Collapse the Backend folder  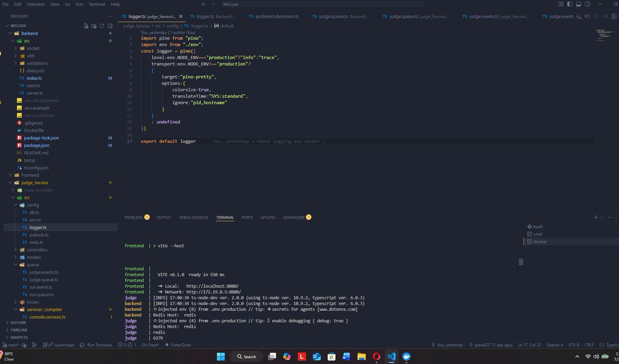tap(61, 34)
